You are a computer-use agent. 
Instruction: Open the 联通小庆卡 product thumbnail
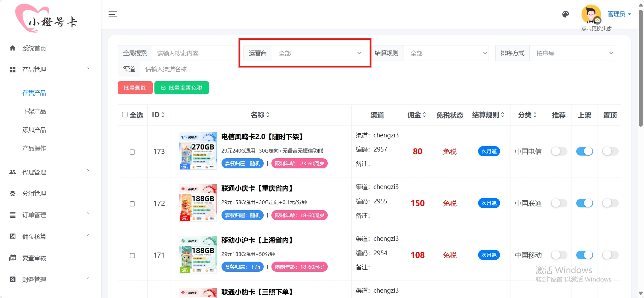(x=198, y=203)
